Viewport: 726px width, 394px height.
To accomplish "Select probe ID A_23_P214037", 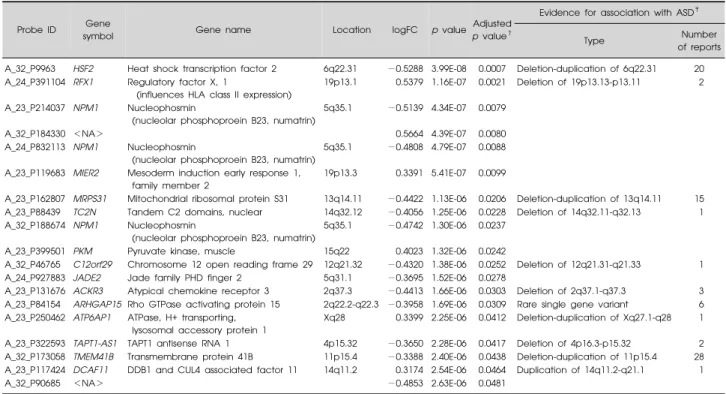I will tap(35, 108).
